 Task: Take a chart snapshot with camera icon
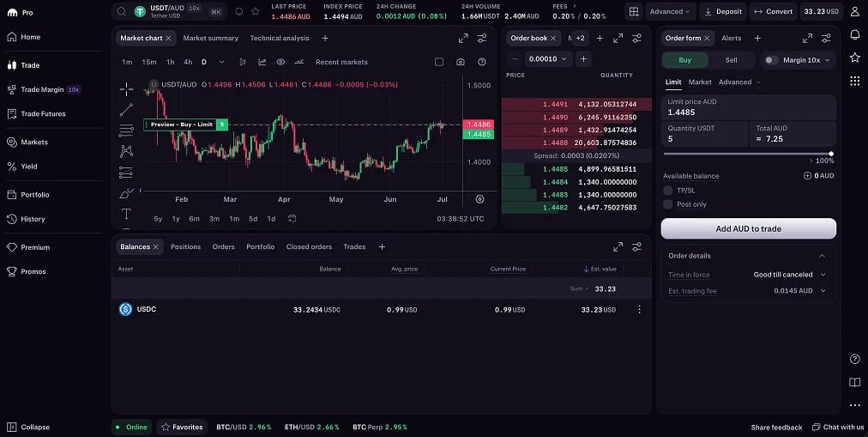pos(461,62)
